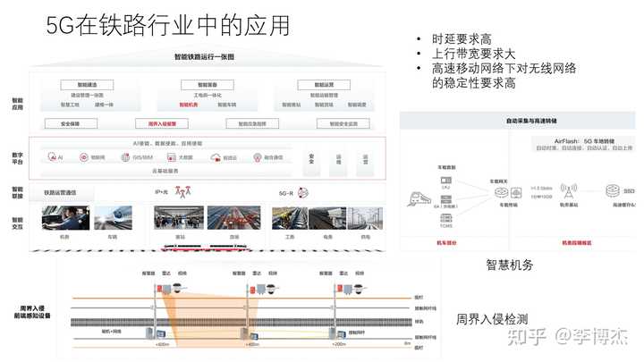
Task: Click the caption 周界入侵检测
Action: (x=492, y=319)
